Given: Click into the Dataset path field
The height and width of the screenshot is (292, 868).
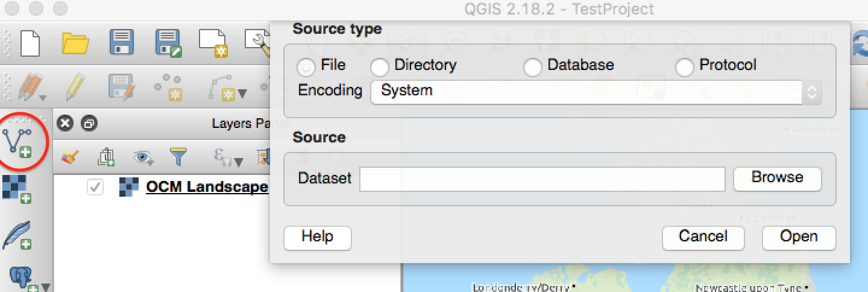Looking at the screenshot, I should pyautogui.click(x=542, y=179).
